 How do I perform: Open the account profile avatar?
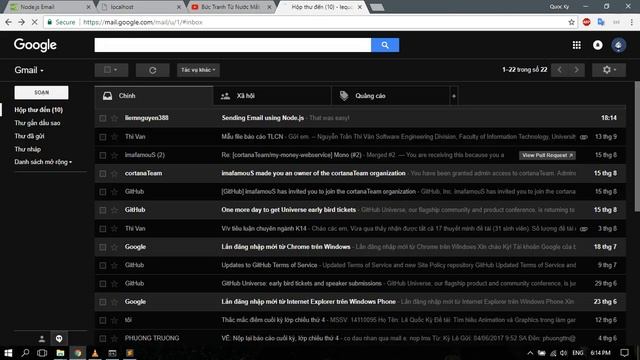pyautogui.click(x=618, y=45)
